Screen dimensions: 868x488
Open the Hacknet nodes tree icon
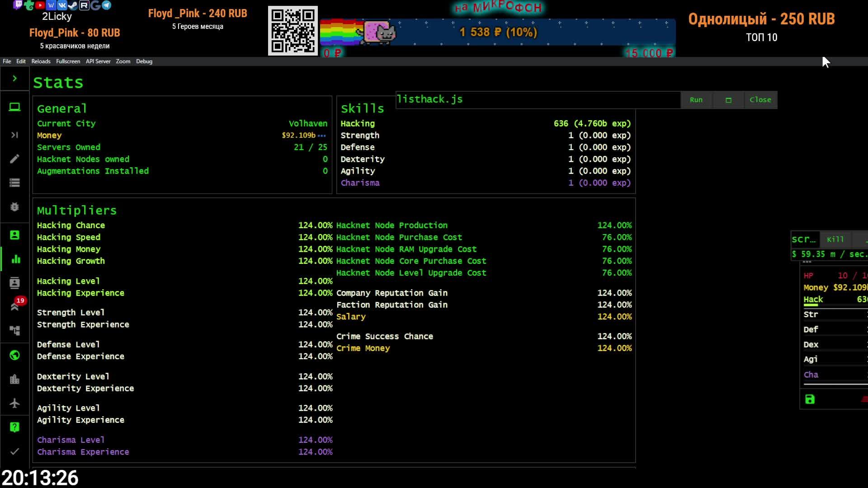click(14, 331)
